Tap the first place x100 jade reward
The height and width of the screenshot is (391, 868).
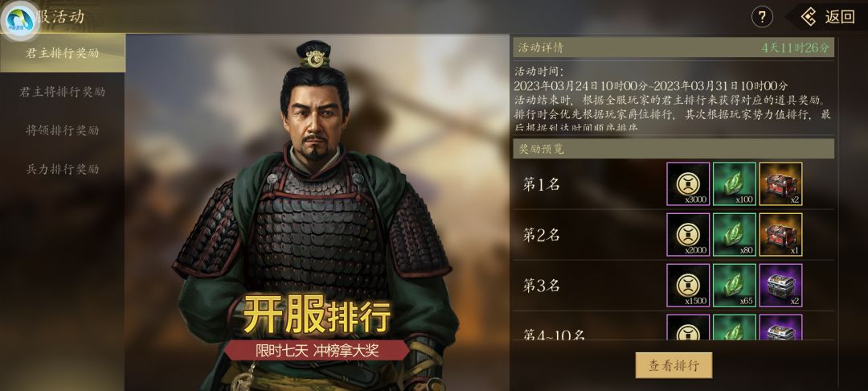tap(735, 184)
